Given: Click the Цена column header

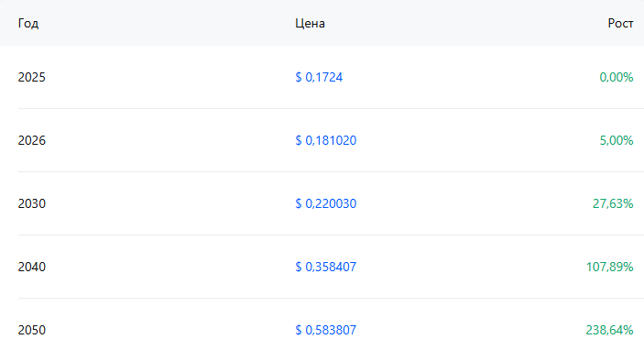Looking at the screenshot, I should click(310, 24).
